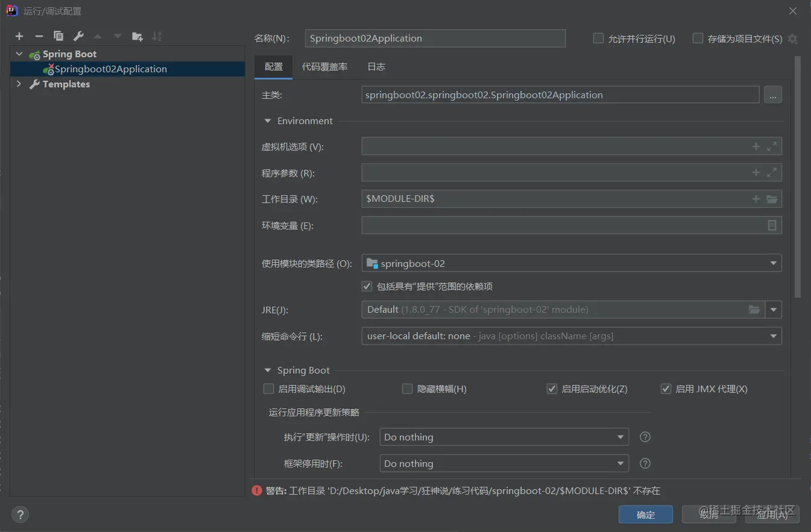Click the vertical scrollbar in the configuration panel
This screenshot has width=811, height=532.
point(798,177)
